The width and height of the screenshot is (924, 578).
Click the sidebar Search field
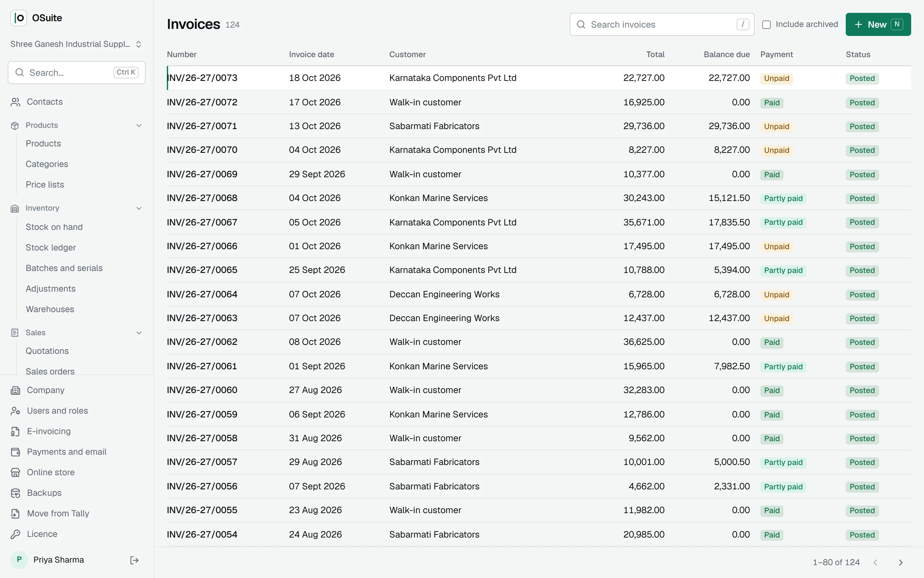tap(76, 72)
